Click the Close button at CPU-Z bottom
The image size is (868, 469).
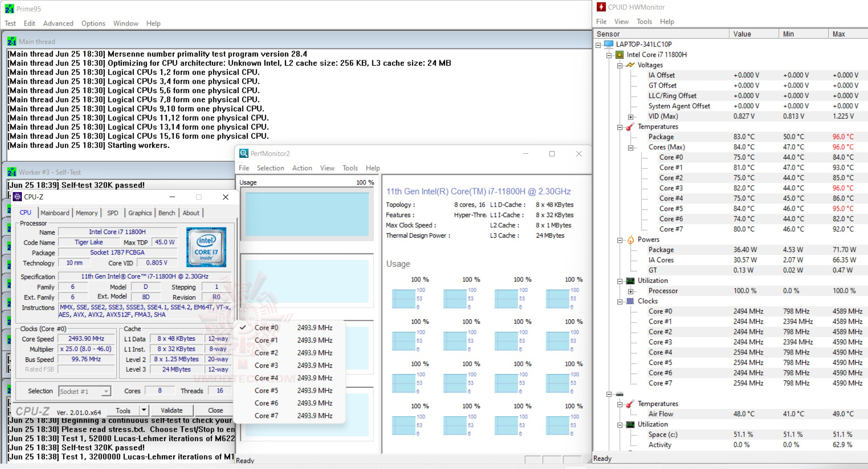[215, 411]
